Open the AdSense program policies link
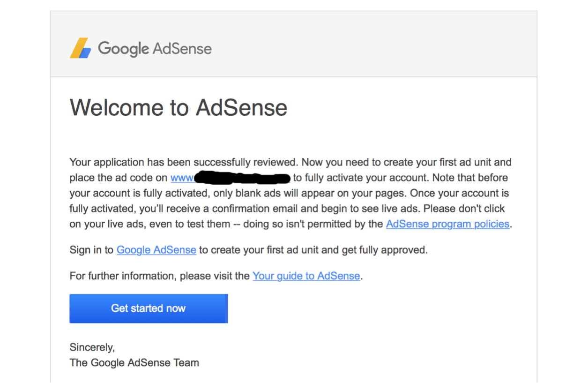Image resolution: width=588 pixels, height=383 pixels. (x=447, y=224)
